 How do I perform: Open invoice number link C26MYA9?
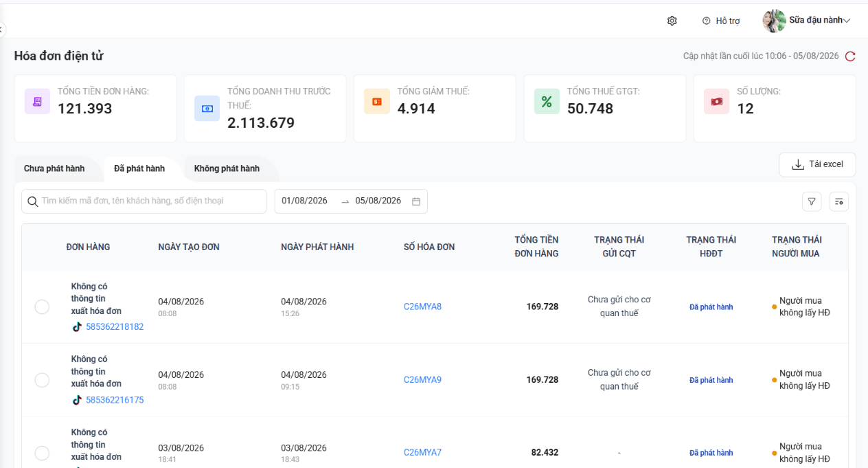pos(422,380)
